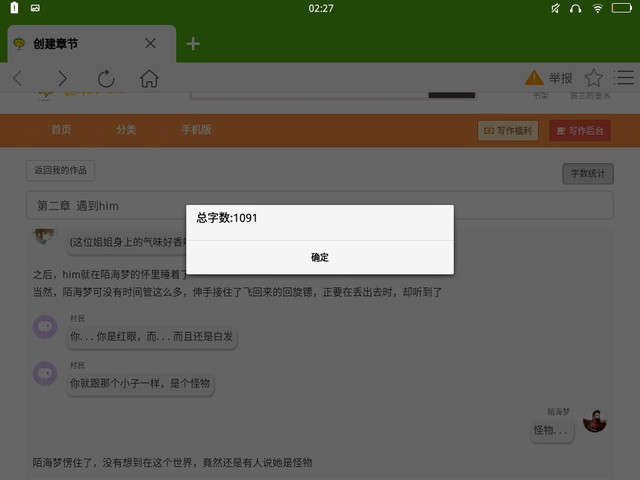Open 首页 in the site navigation
The width and height of the screenshot is (640, 480).
61,130
